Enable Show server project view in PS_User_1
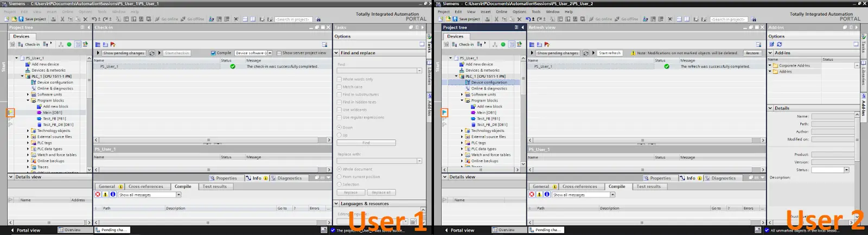Screen dimensions: 868x235 (279, 53)
